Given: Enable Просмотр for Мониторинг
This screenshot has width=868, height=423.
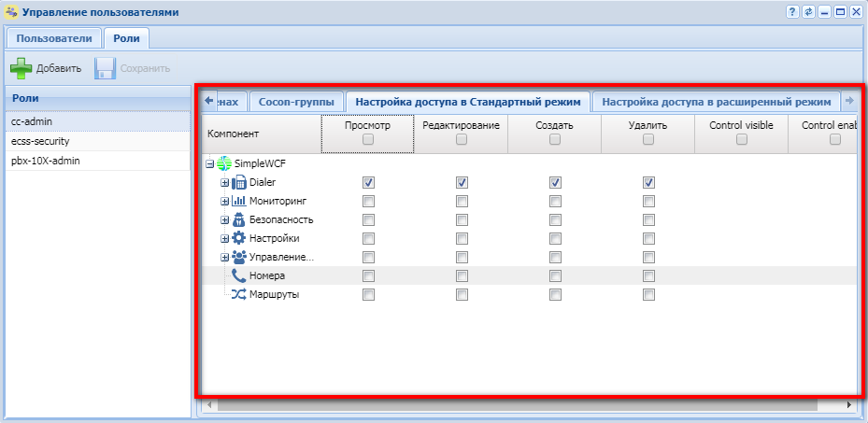Looking at the screenshot, I should [368, 201].
